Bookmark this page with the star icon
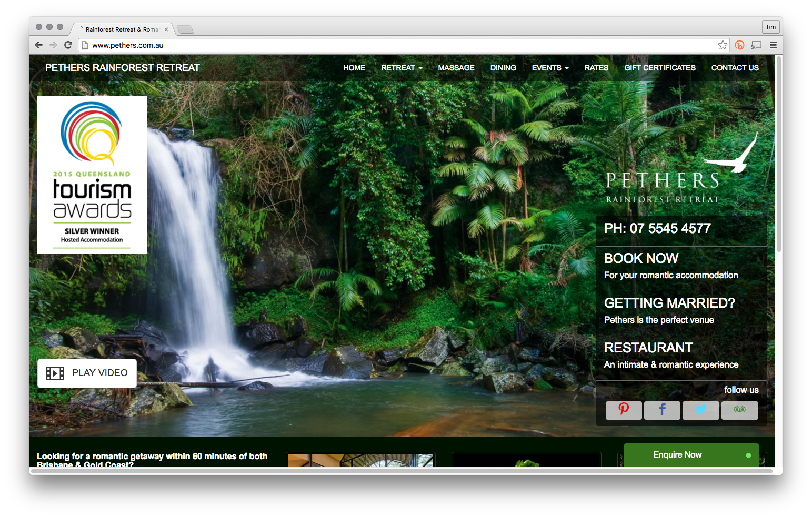 pos(723,45)
